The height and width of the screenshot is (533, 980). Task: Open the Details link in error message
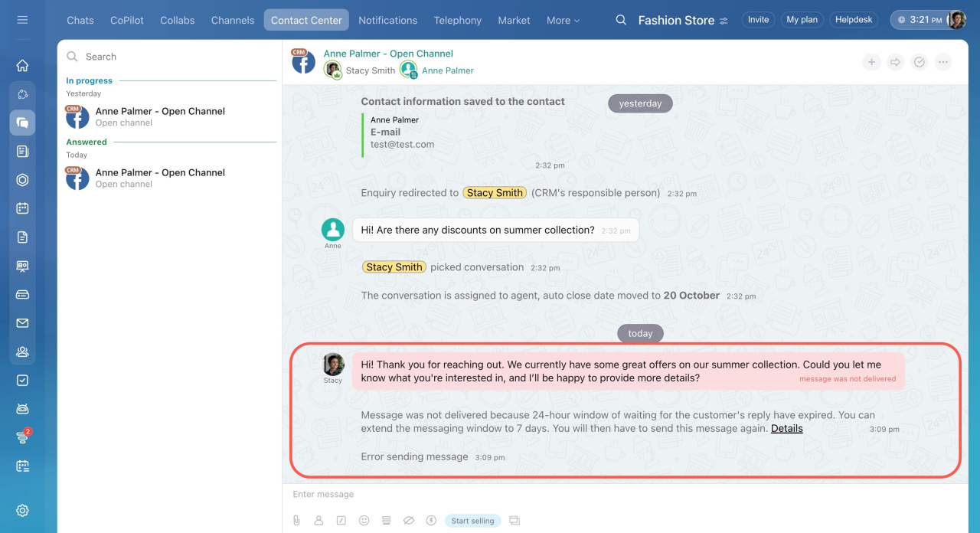coord(787,428)
